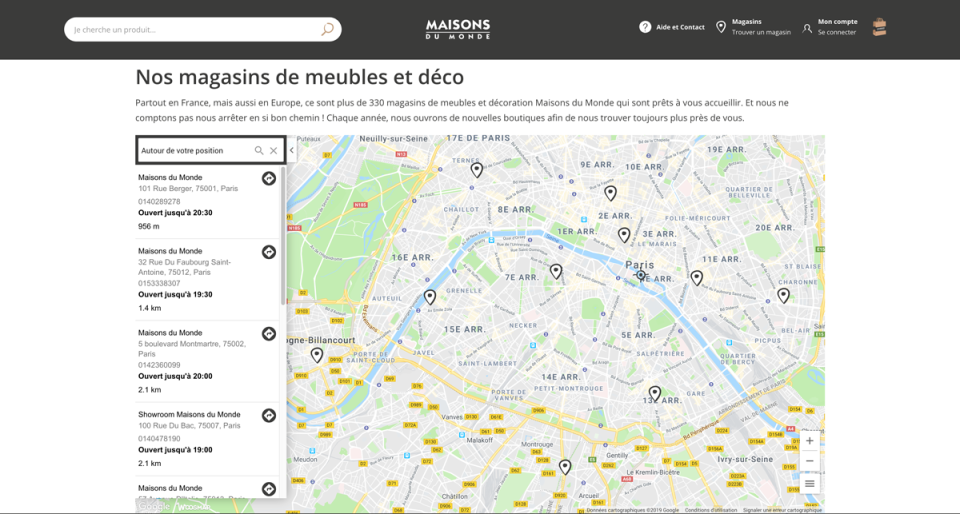Click the directions icon of the last partially visible store
The image size is (960, 514).
tap(269, 489)
